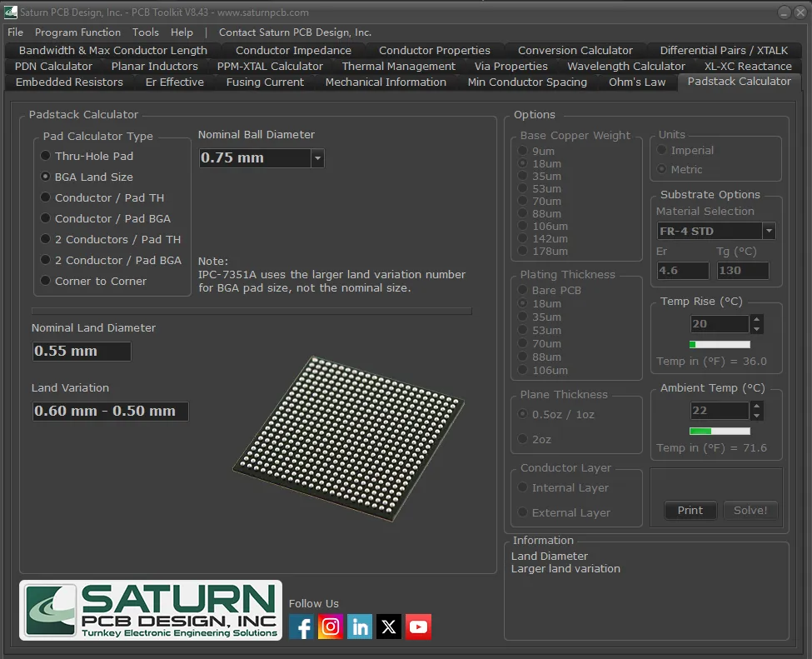The width and height of the screenshot is (812, 659).
Task: Open the Instagram icon under Follow Us
Action: pyautogui.click(x=331, y=627)
